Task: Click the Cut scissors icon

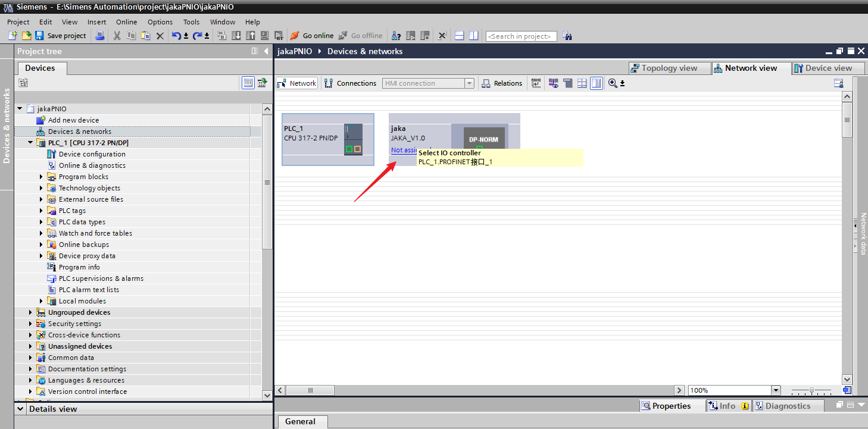Action: tap(117, 36)
